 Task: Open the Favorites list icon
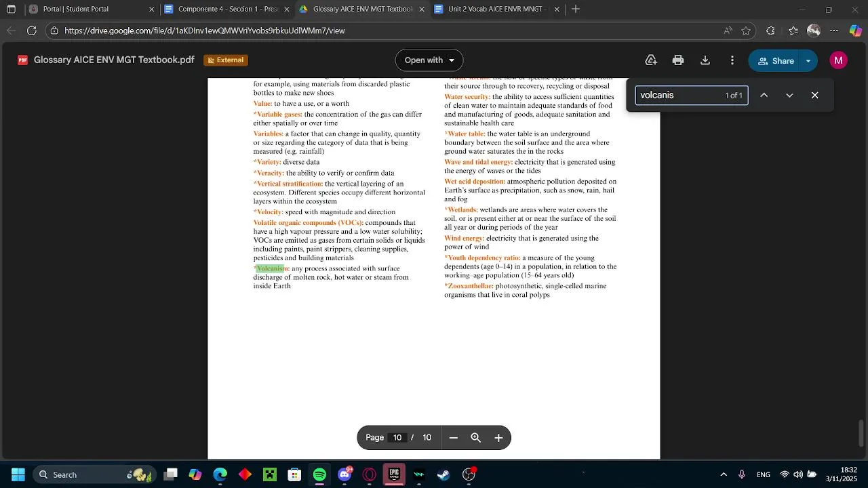click(x=793, y=30)
